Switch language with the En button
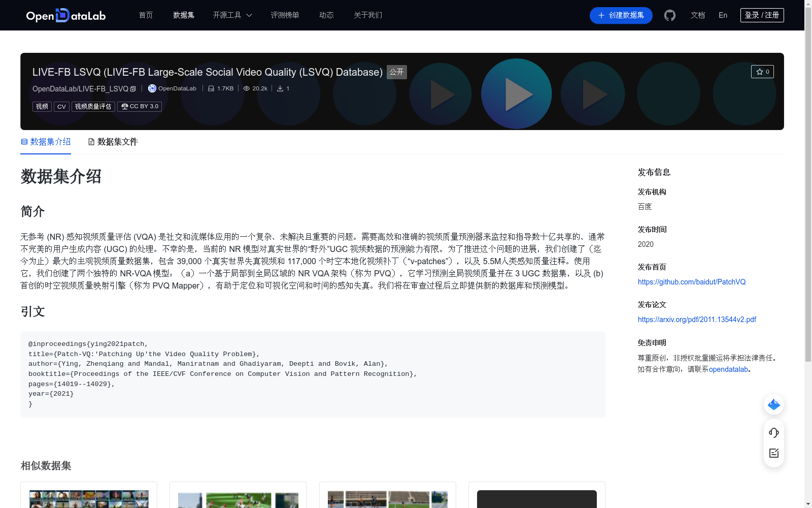 coord(723,15)
